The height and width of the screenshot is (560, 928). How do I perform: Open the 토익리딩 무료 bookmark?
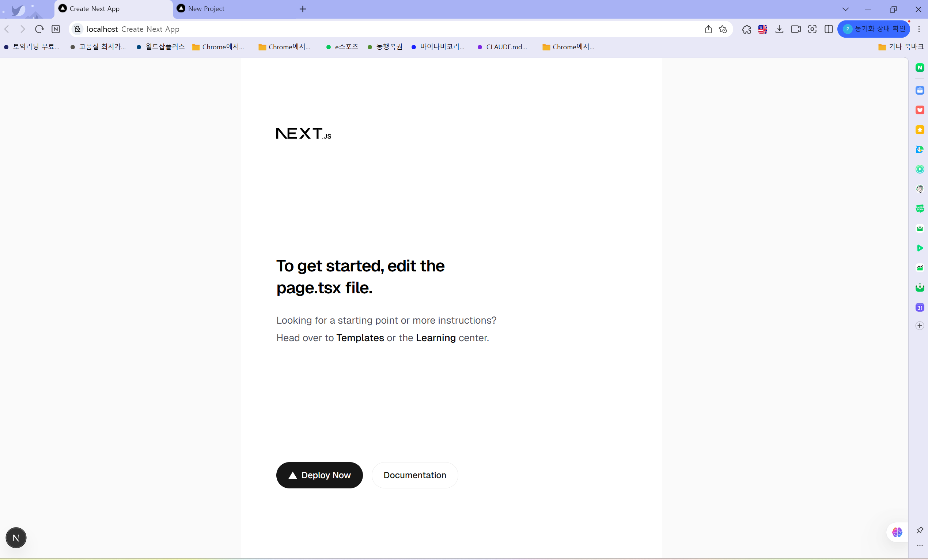pyautogui.click(x=32, y=47)
